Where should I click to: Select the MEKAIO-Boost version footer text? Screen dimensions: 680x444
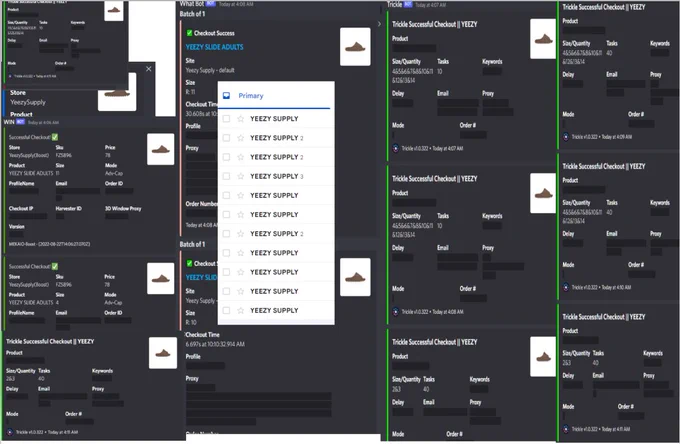point(49,244)
